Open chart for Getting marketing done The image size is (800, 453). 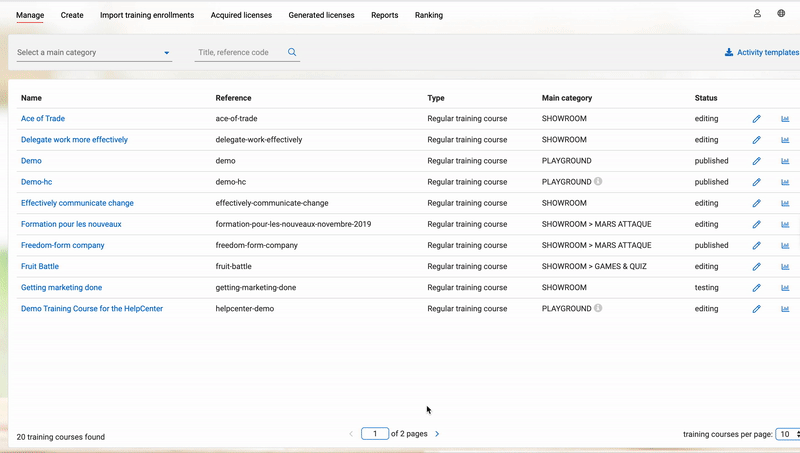coord(785,288)
